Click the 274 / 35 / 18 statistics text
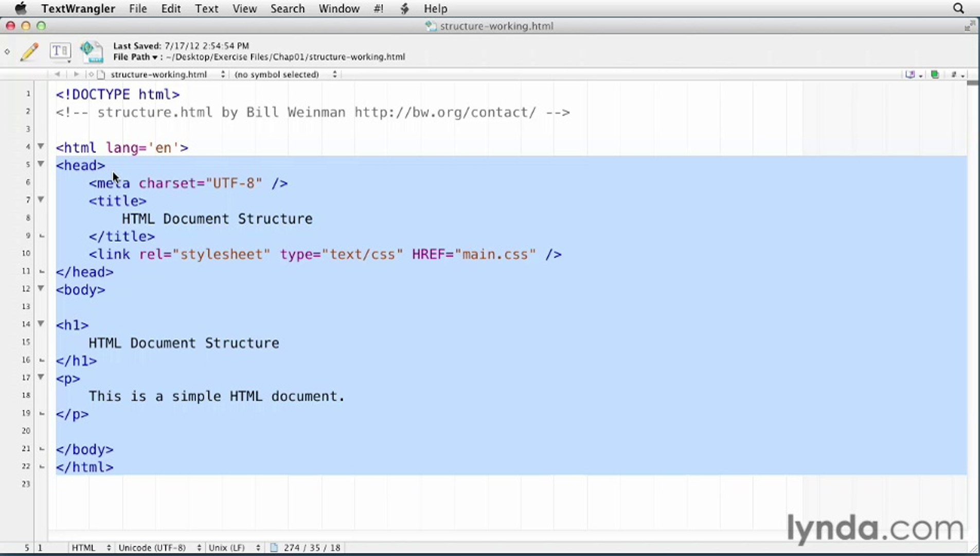The image size is (980, 556). [x=312, y=548]
